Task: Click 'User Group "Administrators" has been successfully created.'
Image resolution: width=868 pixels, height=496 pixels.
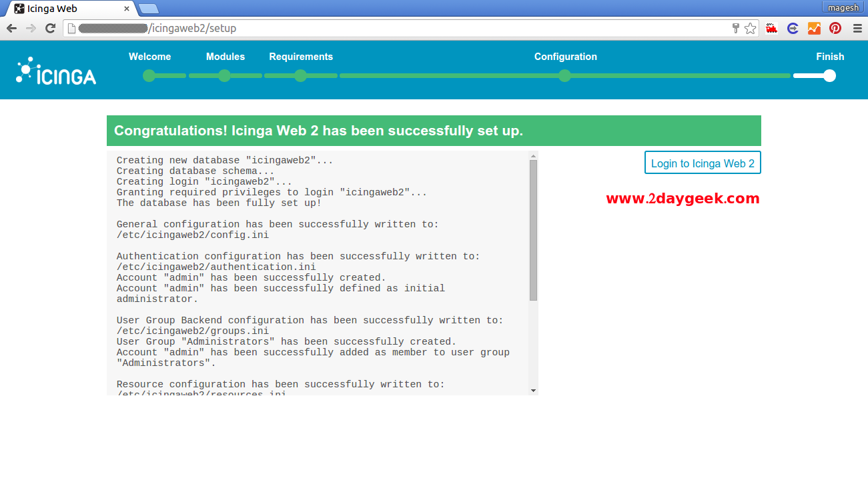Action: point(286,341)
